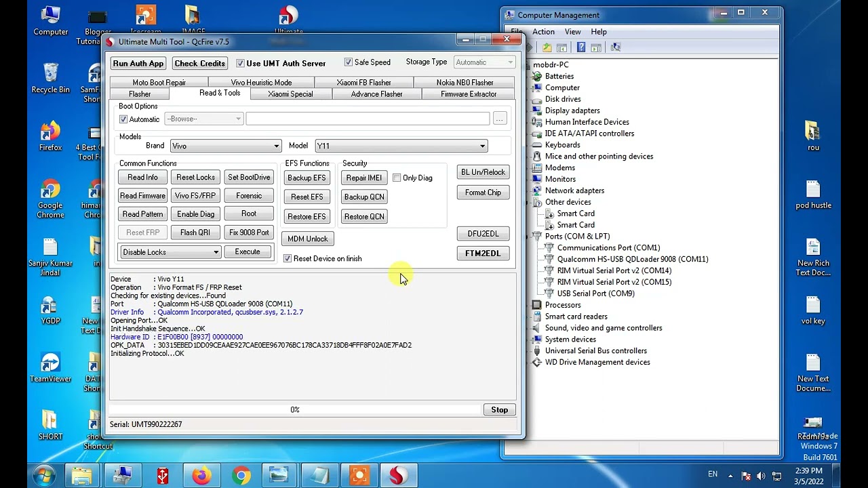The height and width of the screenshot is (488, 868).
Task: Select SHORT folder on desktop
Action: [x=50, y=426]
